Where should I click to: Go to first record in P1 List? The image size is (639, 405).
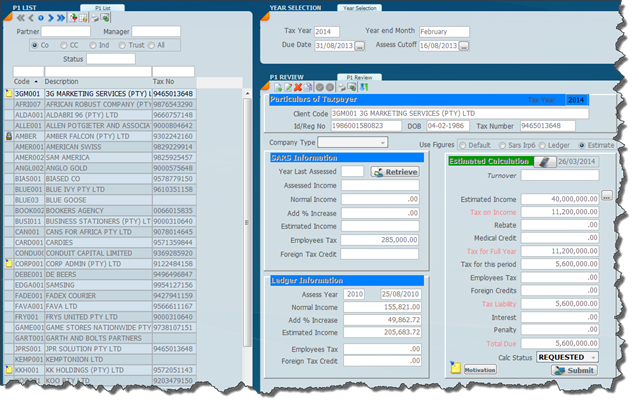[19, 19]
